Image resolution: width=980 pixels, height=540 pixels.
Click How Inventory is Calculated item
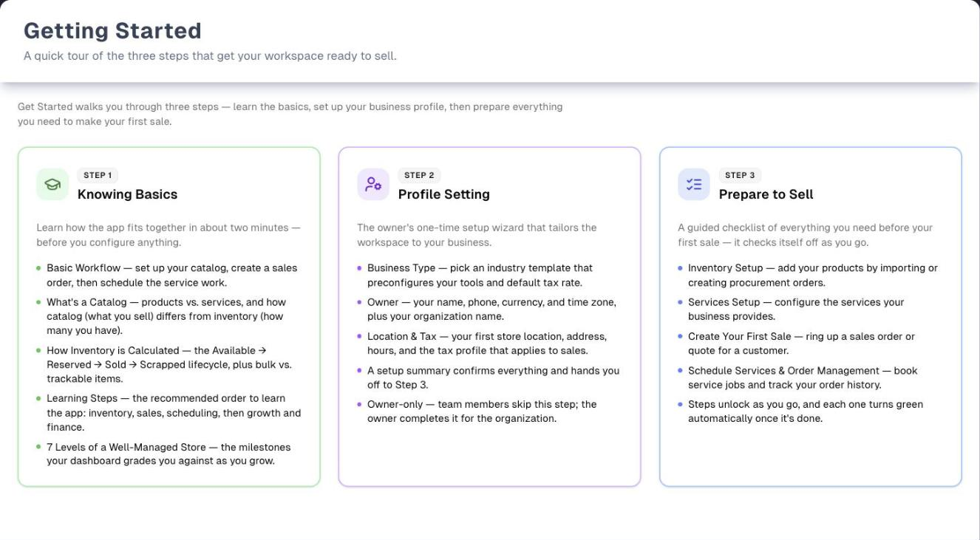coord(169,365)
